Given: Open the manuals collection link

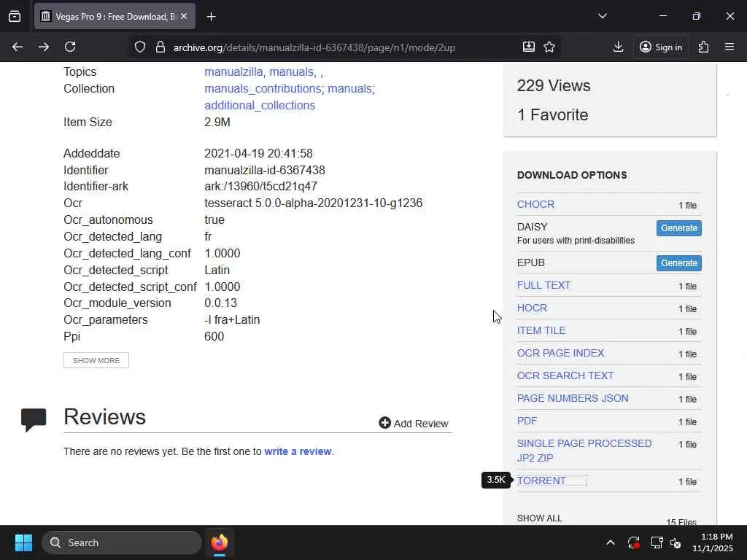Looking at the screenshot, I should tap(349, 88).
